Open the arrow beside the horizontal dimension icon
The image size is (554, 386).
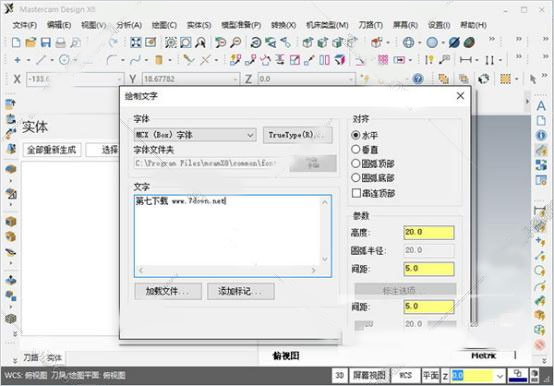point(477,60)
